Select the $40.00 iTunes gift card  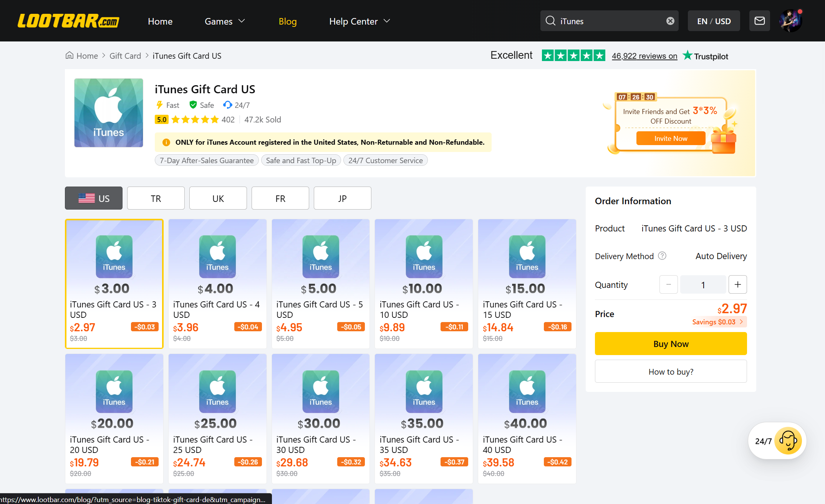(527, 419)
